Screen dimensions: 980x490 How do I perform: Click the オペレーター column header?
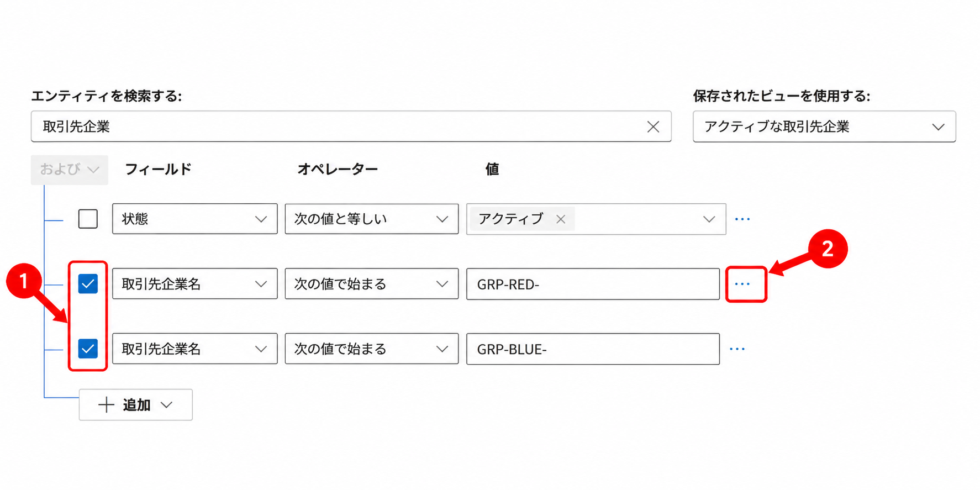338,169
